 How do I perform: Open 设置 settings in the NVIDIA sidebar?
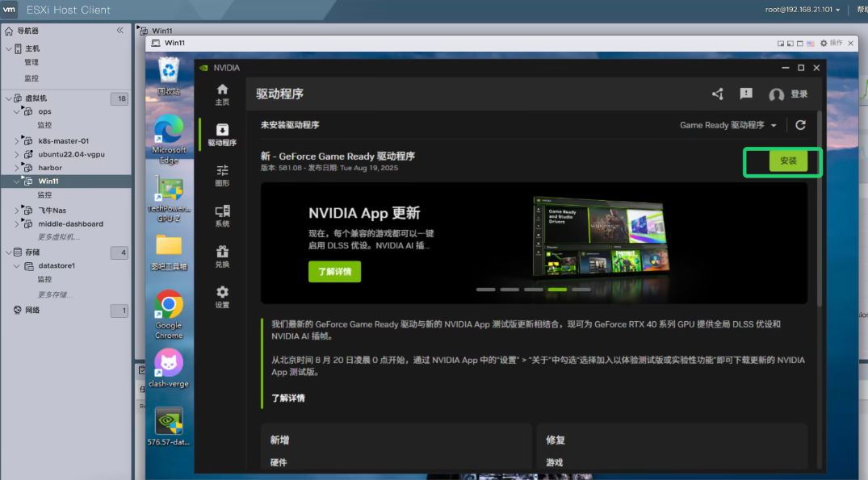(222, 297)
